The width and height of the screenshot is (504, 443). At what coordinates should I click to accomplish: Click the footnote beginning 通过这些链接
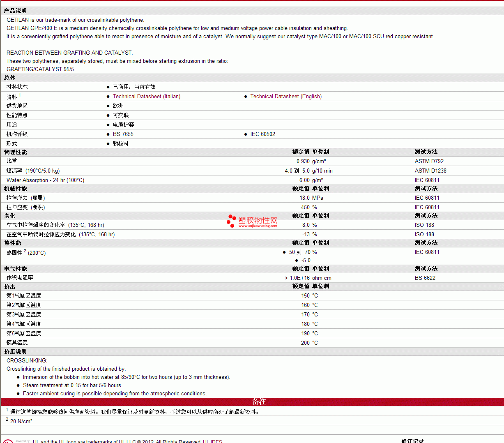click(x=136, y=412)
